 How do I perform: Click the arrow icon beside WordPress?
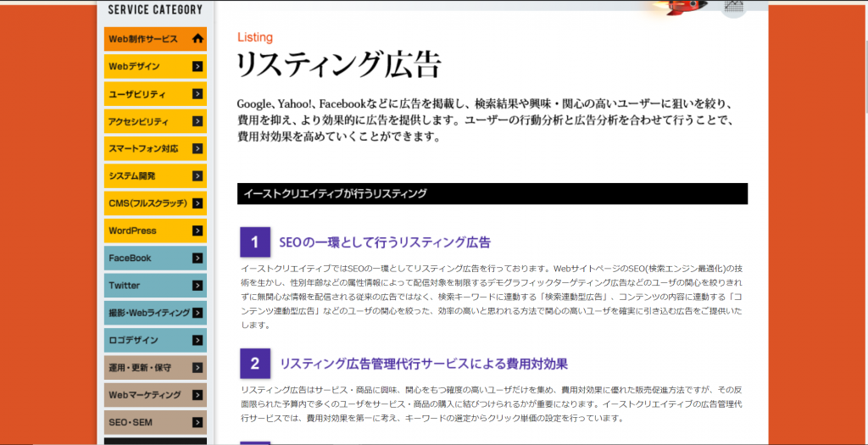(x=198, y=231)
